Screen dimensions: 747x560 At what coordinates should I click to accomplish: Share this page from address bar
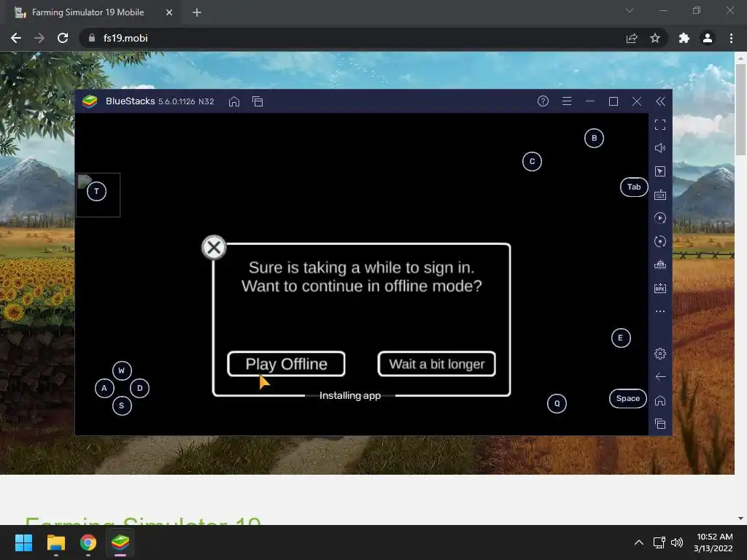click(x=632, y=38)
